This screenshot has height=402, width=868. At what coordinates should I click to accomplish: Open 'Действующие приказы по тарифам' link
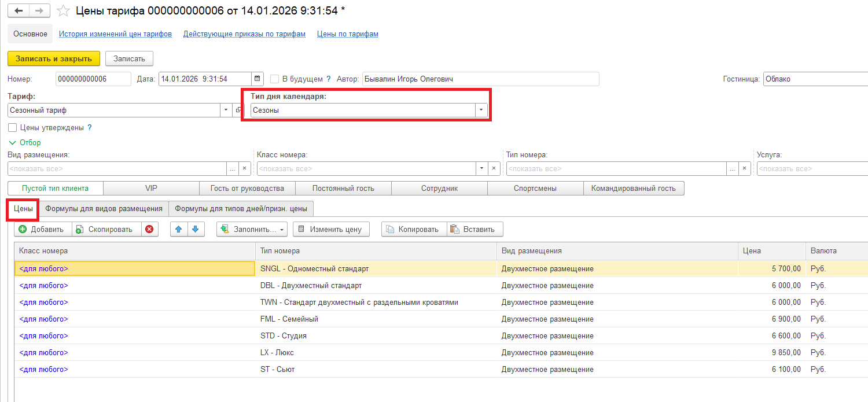click(x=244, y=34)
